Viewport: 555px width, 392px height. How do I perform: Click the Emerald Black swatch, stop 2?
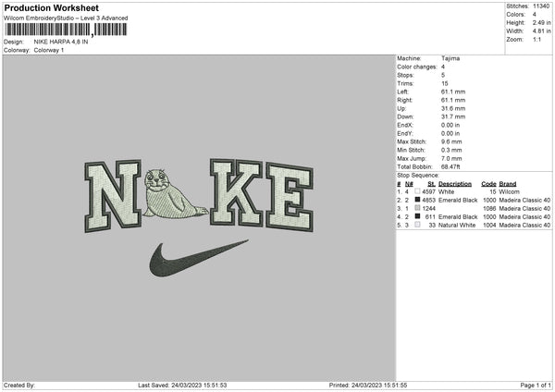(417, 200)
